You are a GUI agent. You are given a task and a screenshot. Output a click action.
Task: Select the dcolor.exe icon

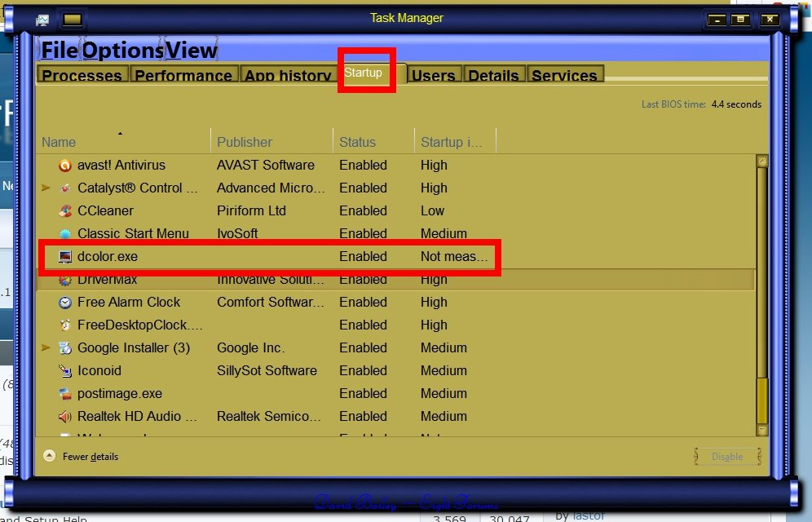(x=65, y=257)
